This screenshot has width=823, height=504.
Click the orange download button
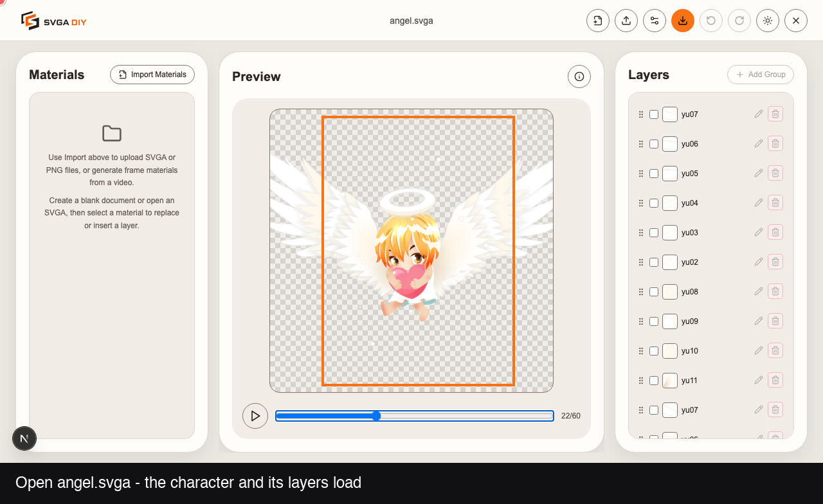pyautogui.click(x=683, y=21)
